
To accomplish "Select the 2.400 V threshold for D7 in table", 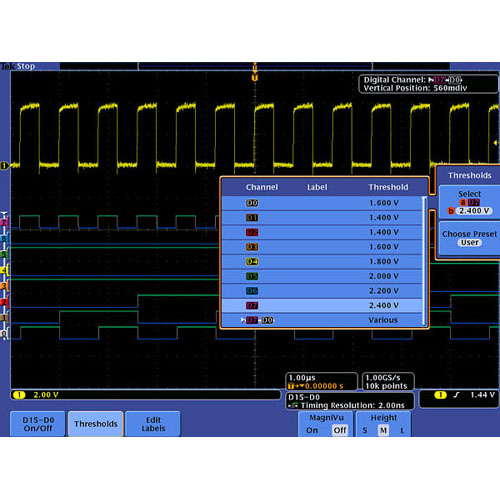I will (384, 306).
